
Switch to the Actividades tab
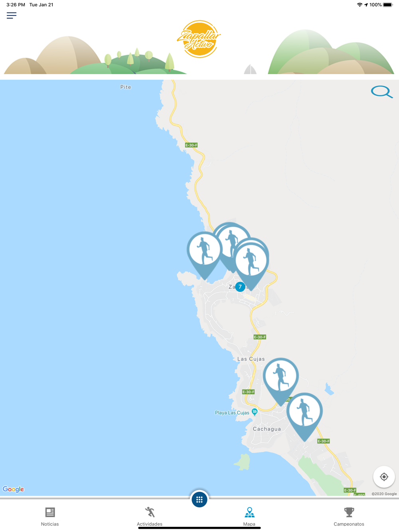150,516
